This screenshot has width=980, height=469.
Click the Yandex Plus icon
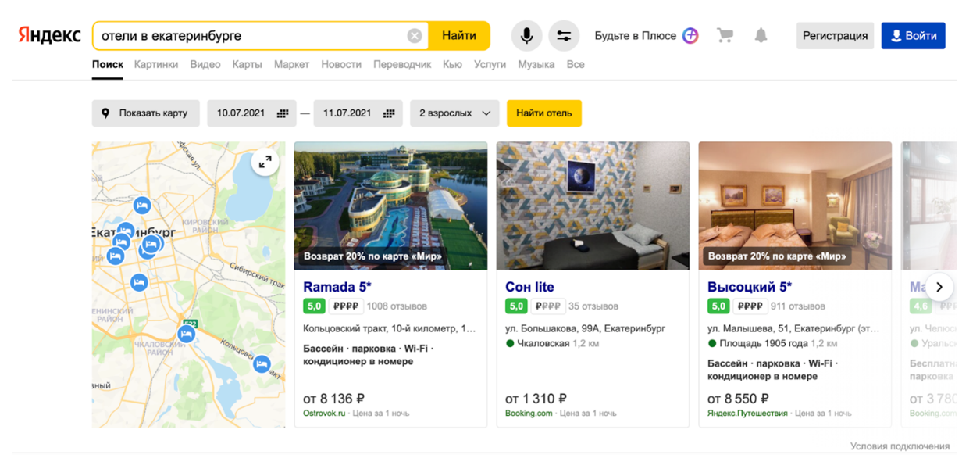[x=690, y=36]
